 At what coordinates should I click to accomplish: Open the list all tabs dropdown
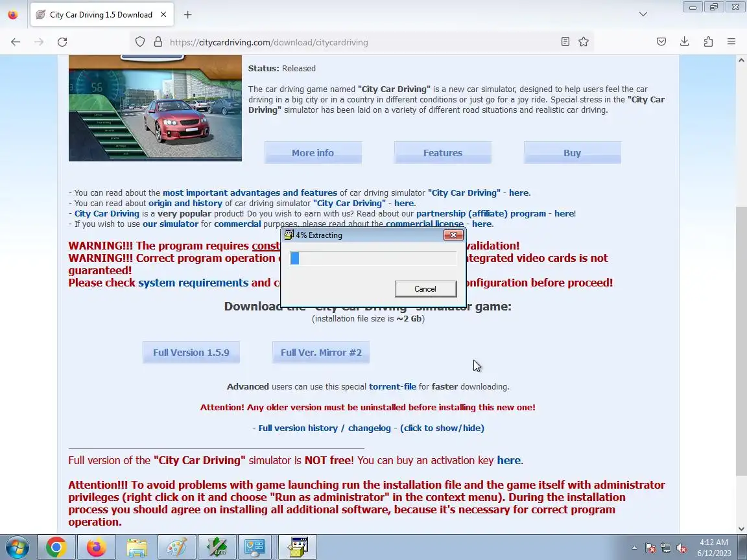click(643, 14)
